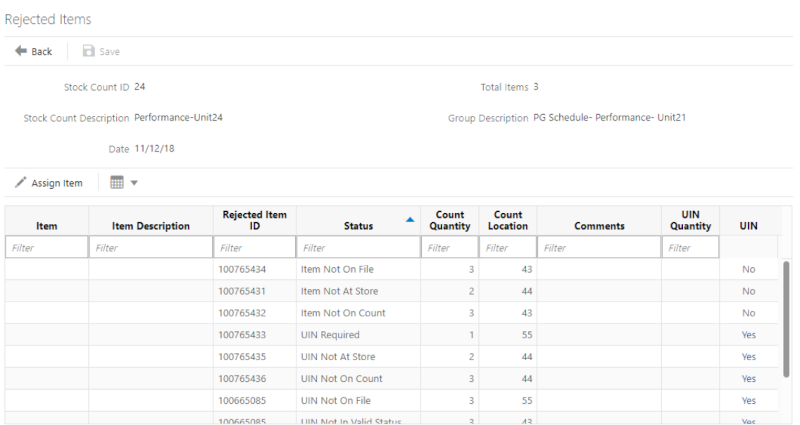Select rejected item ID 100765431

click(242, 291)
